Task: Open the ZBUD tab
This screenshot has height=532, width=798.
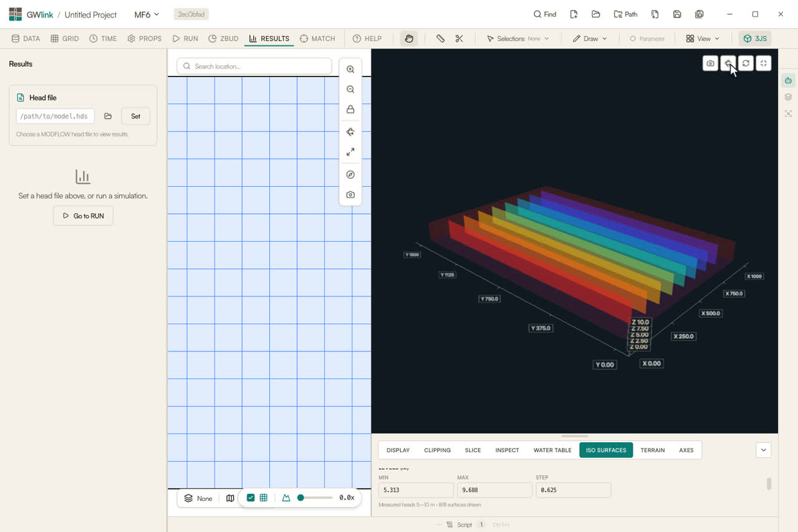Action: 223,39
